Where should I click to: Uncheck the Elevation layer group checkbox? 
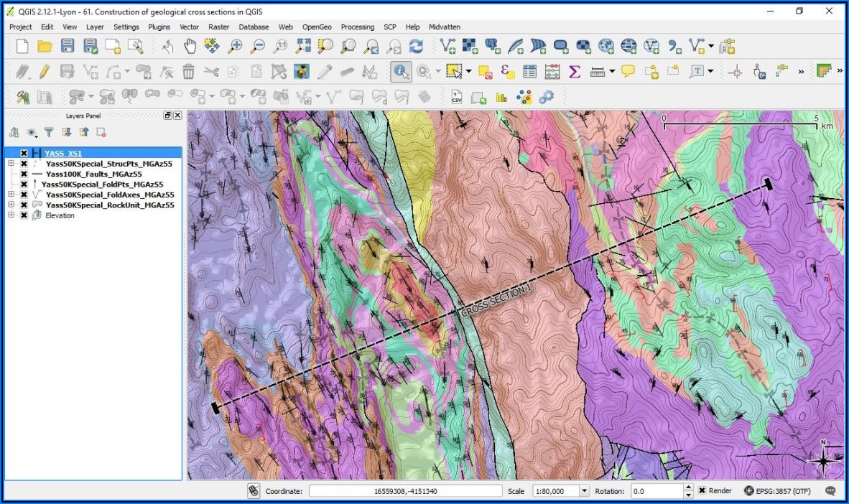click(24, 215)
